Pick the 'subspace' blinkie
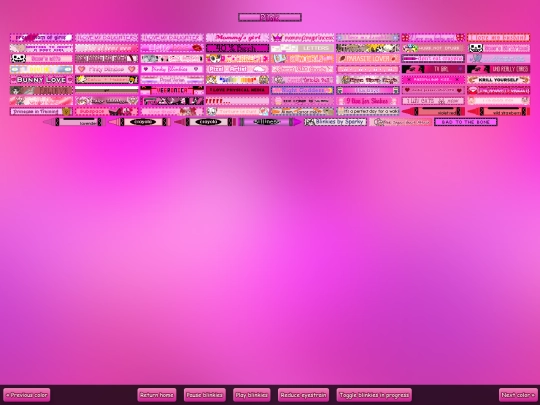The height and width of the screenshot is (405, 540). point(106,112)
